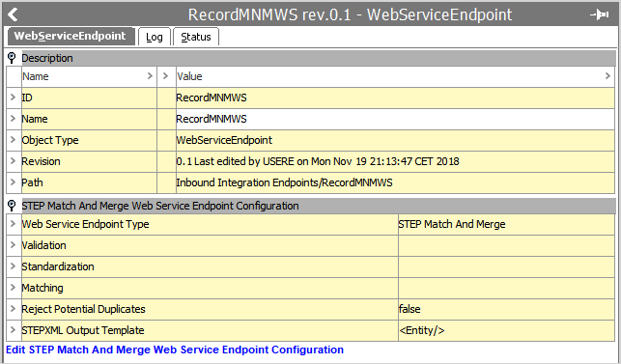621x364 pixels.
Task: Expand the Reject Potential Duplicates row arrow
Action: (14, 309)
